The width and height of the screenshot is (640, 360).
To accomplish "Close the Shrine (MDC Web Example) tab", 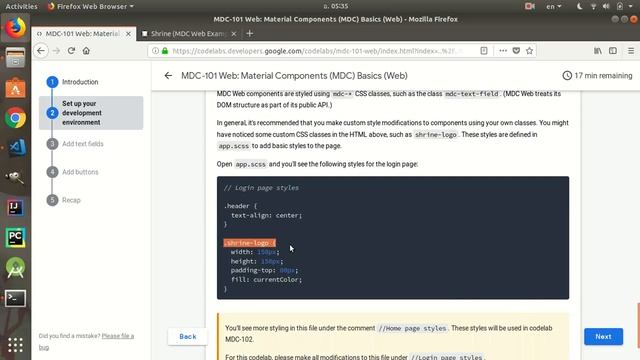I will tap(233, 34).
